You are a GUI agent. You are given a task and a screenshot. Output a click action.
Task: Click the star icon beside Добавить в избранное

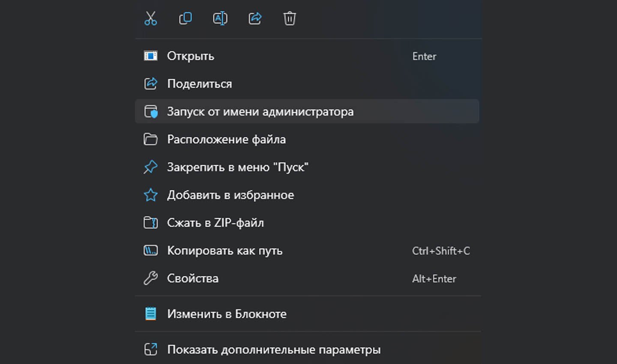(x=150, y=195)
